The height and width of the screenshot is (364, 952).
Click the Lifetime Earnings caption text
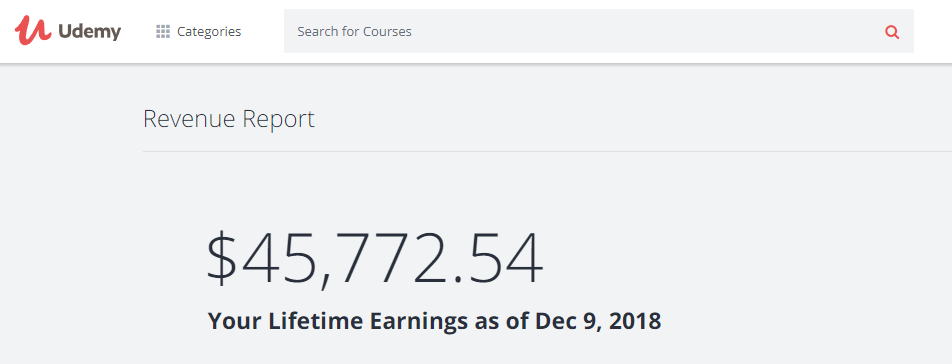point(434,320)
